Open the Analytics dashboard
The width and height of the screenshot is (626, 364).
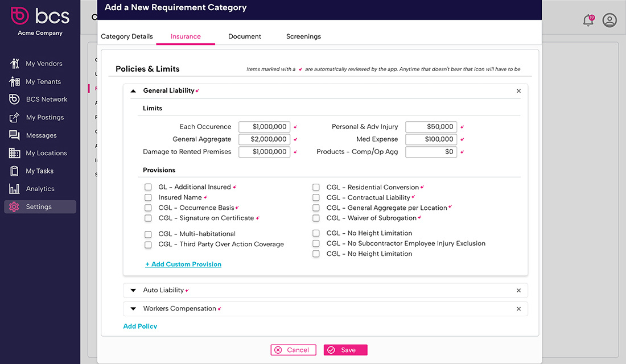pos(41,188)
